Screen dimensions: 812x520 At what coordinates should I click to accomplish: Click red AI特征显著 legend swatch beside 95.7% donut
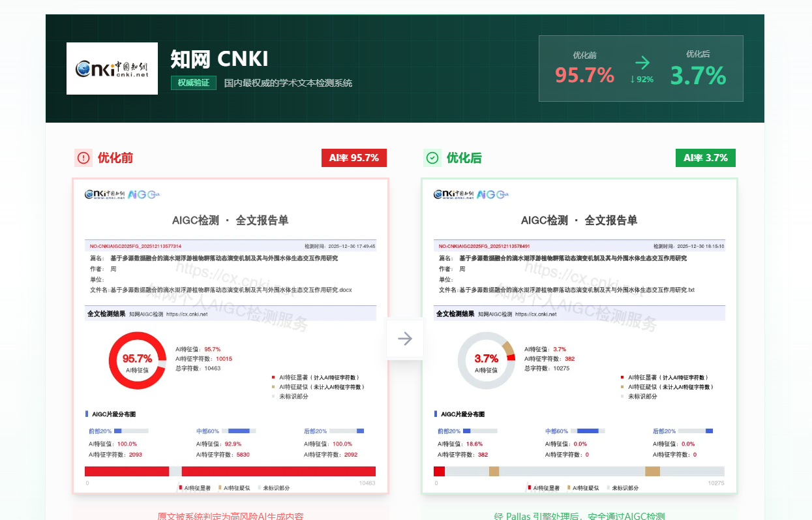[x=273, y=378]
